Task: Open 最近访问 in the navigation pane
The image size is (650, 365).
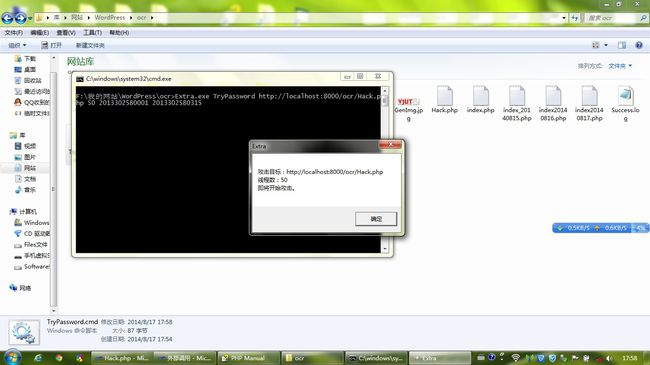Action: [x=32, y=91]
